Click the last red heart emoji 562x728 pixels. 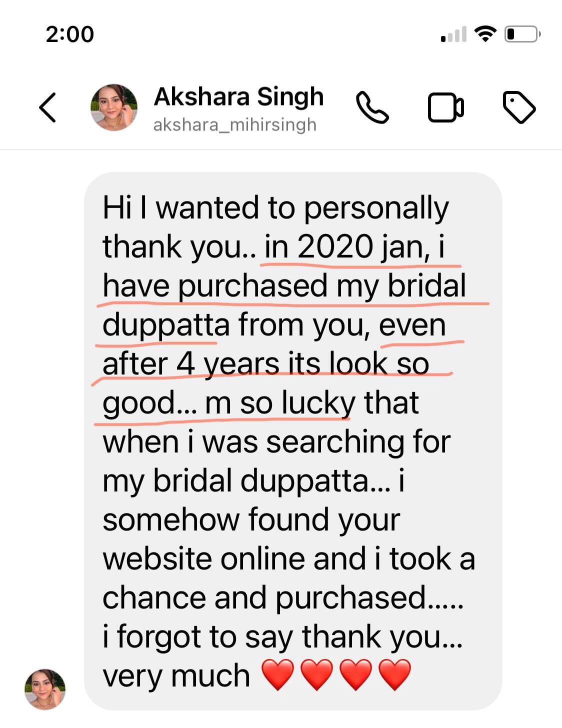[x=395, y=675]
